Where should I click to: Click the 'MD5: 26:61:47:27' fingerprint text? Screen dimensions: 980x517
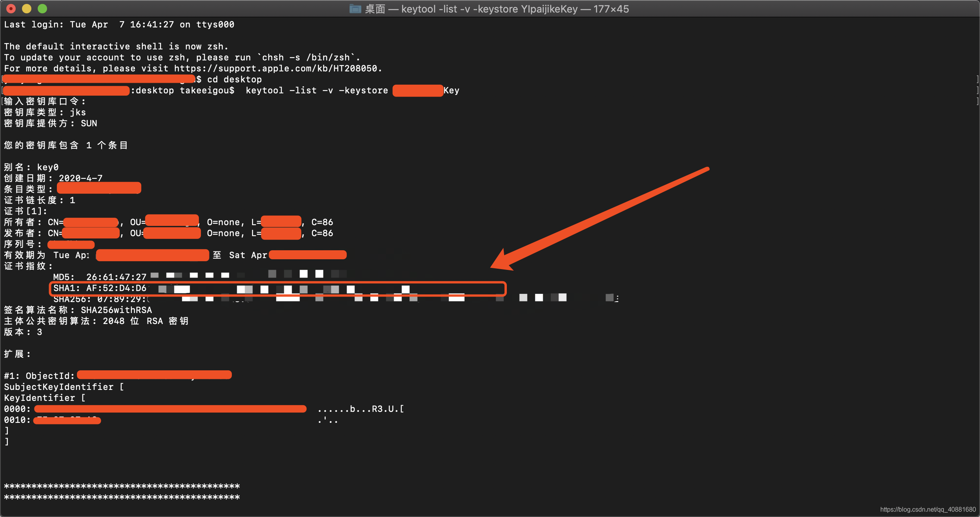pyautogui.click(x=100, y=277)
